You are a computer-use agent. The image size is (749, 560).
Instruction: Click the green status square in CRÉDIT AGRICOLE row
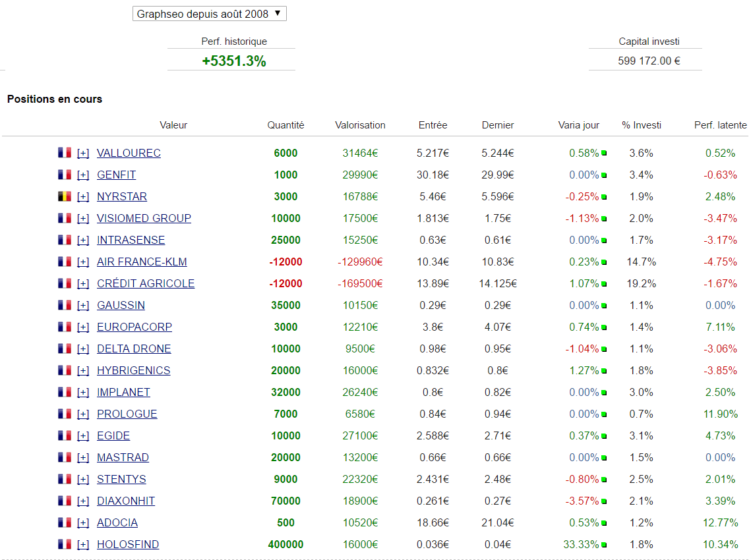coord(604,284)
